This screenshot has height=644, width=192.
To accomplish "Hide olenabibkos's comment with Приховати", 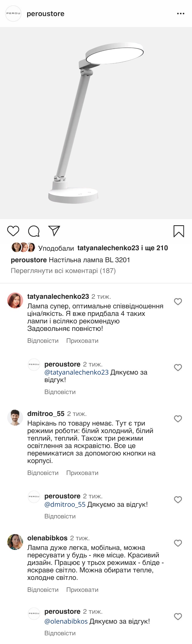I will coord(82,590).
